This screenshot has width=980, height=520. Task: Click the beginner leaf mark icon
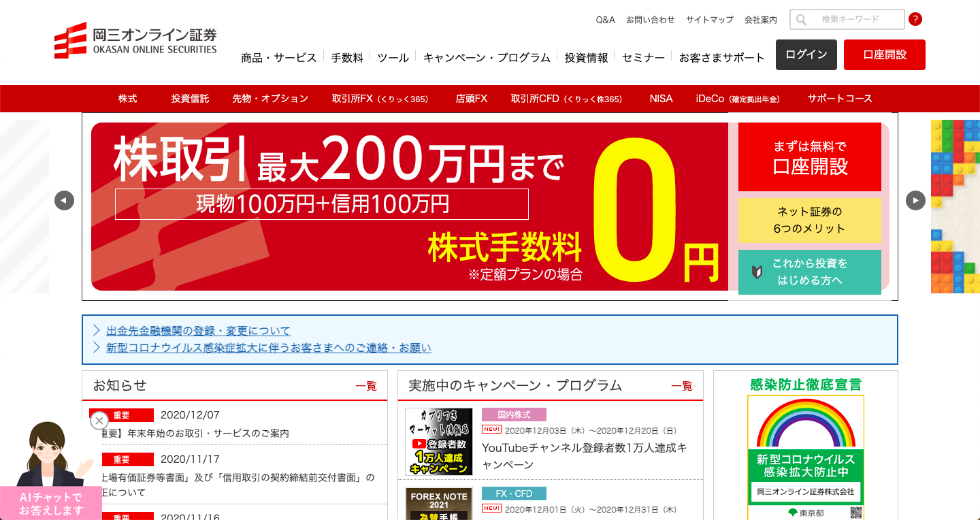756,272
